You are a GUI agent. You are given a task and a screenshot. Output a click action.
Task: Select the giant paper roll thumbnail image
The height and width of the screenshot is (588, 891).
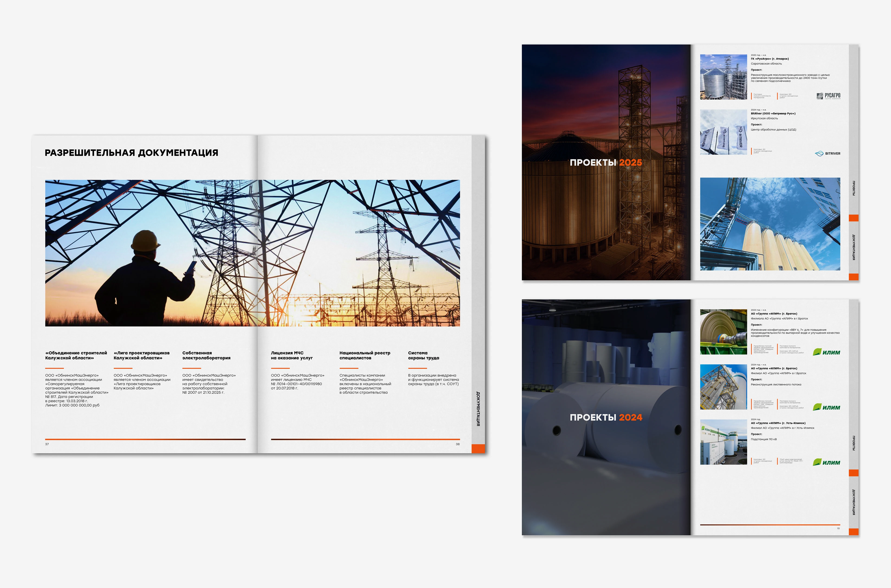(723, 332)
